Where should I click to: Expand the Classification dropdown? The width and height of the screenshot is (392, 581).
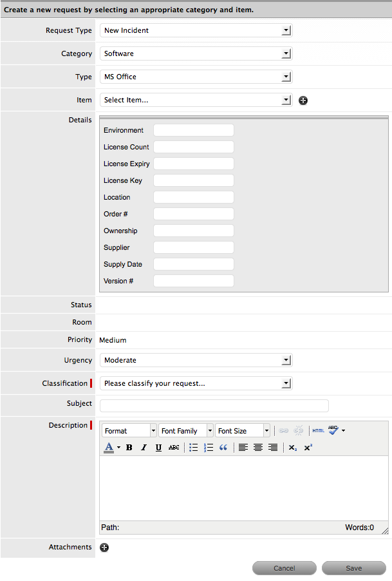196,383
